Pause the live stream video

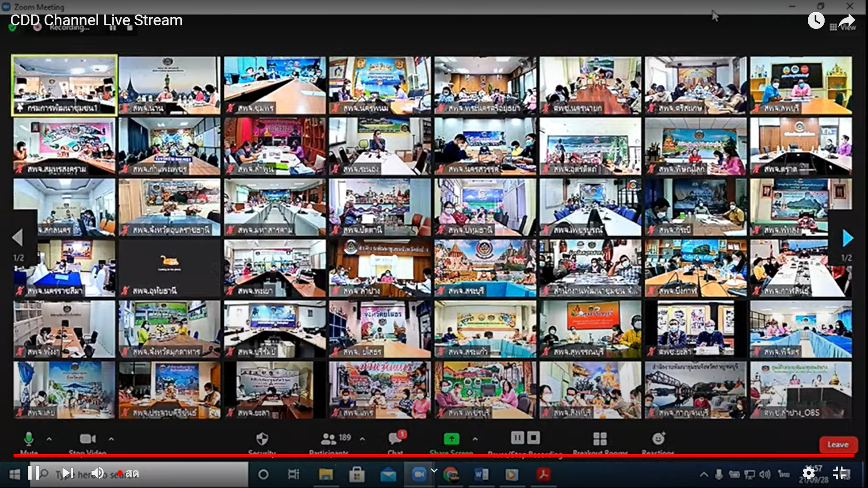[x=33, y=473]
